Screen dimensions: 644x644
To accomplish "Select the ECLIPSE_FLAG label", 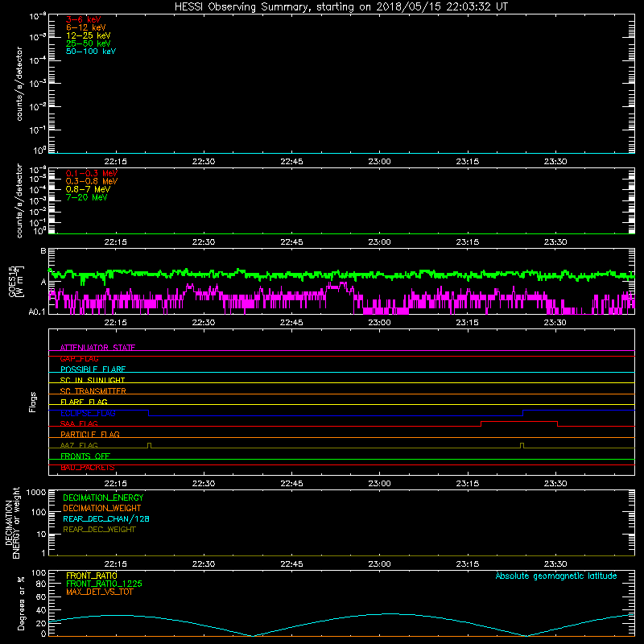I will [88, 413].
